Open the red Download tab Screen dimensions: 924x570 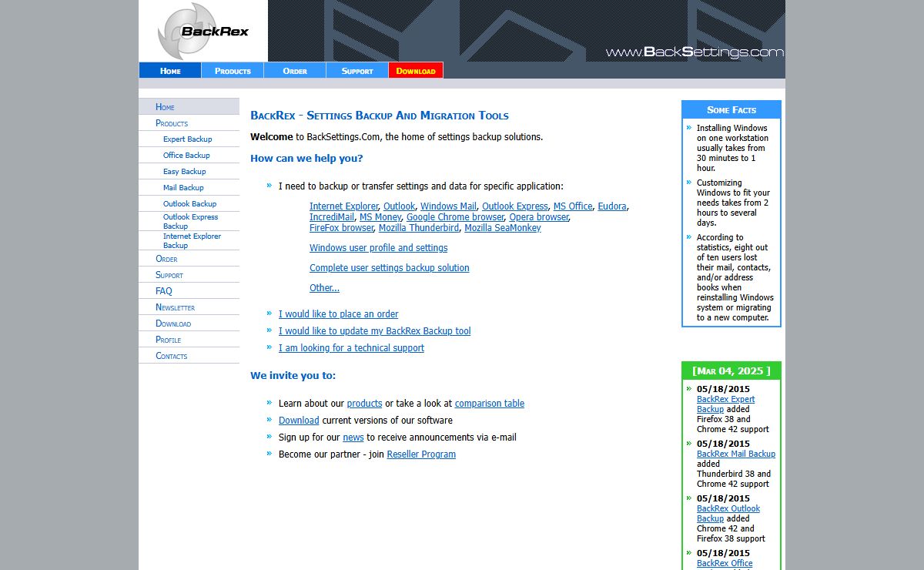pos(416,70)
